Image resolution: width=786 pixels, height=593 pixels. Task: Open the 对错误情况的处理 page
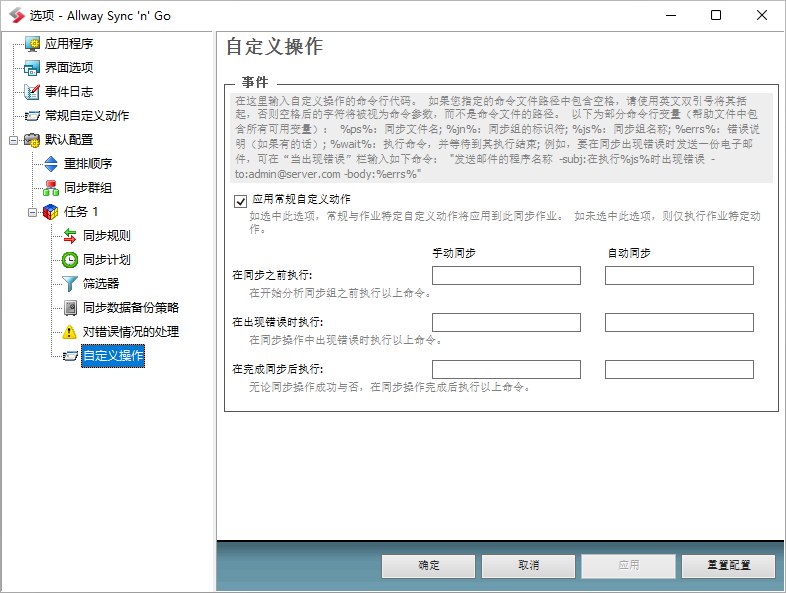[131, 332]
